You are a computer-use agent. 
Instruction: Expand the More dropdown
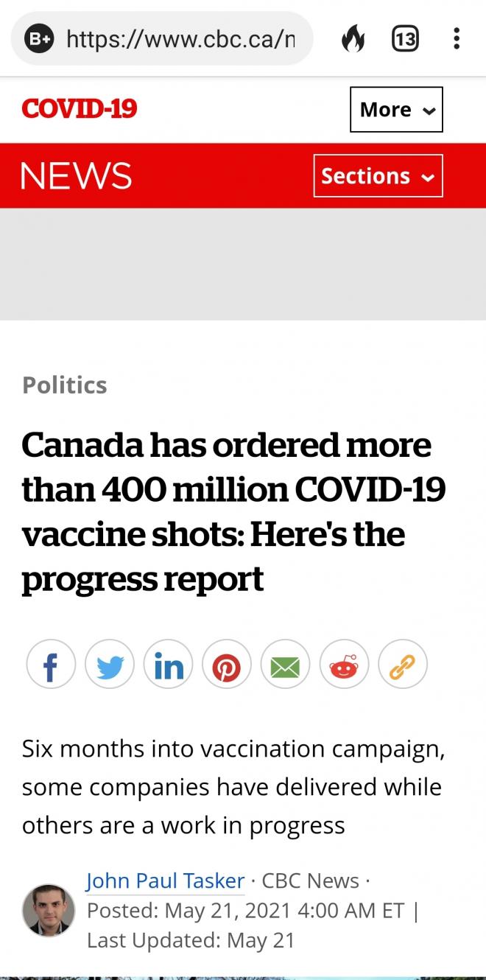396,110
